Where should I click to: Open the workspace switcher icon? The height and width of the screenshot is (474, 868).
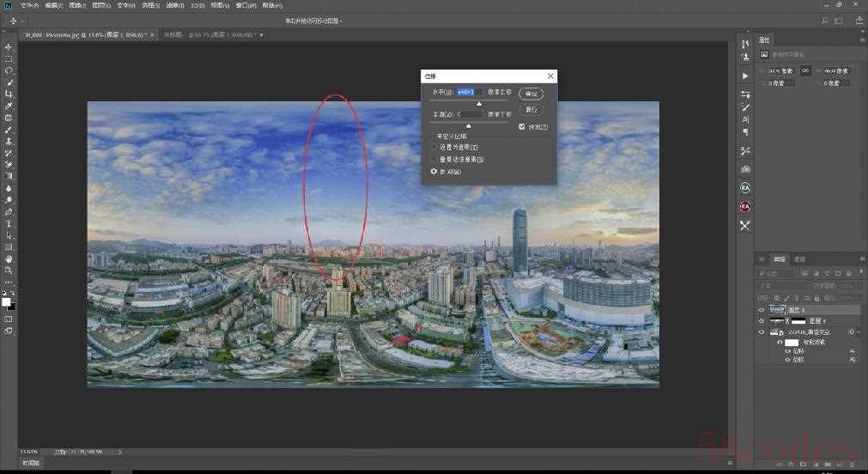tap(839, 21)
